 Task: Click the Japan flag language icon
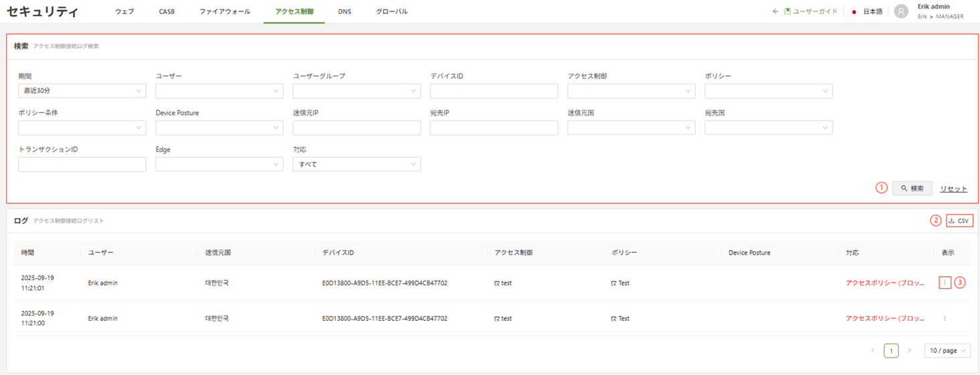coord(854,11)
